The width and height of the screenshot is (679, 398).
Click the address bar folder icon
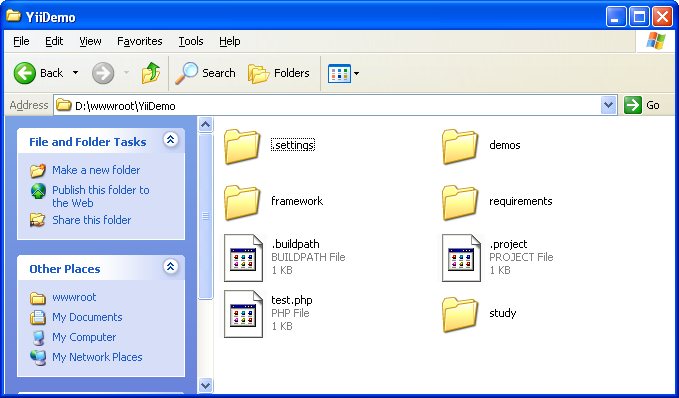(64, 105)
